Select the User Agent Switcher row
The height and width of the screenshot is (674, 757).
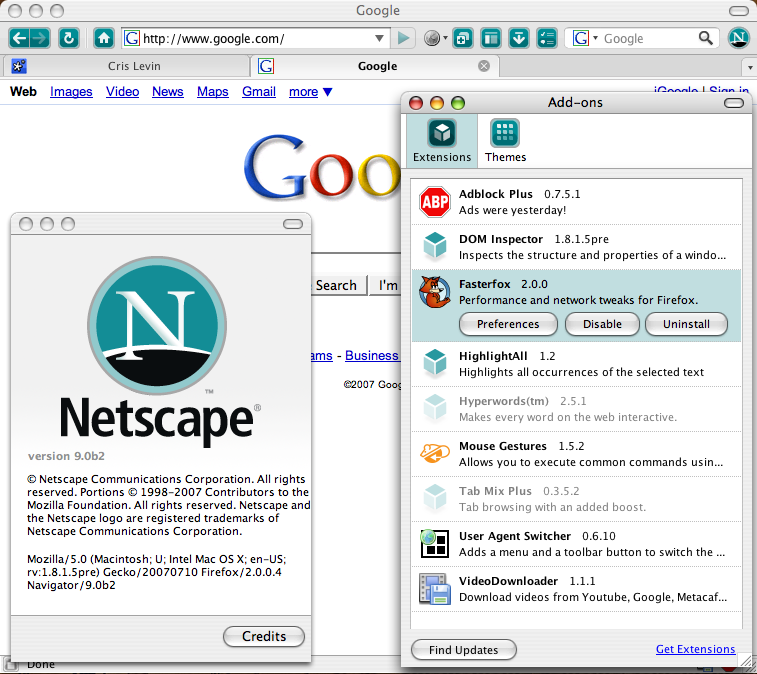tap(576, 544)
